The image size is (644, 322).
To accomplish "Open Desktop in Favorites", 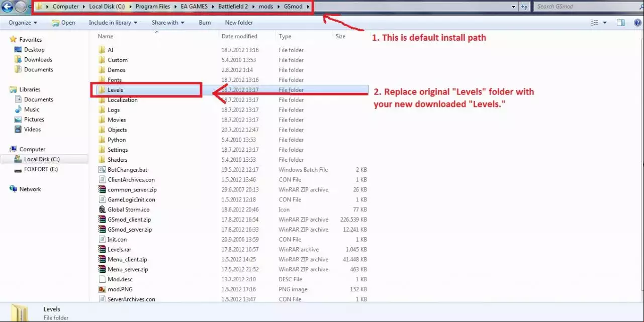I will pyautogui.click(x=34, y=50).
